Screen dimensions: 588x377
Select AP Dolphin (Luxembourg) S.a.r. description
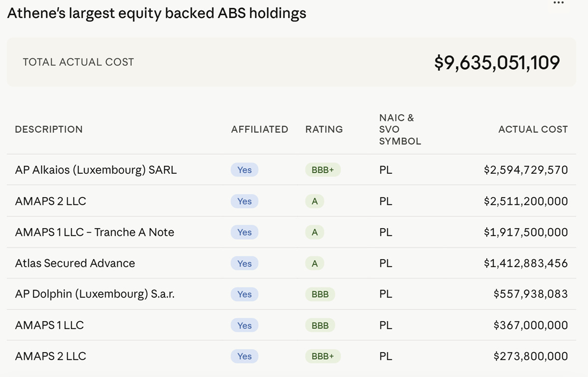(94, 294)
